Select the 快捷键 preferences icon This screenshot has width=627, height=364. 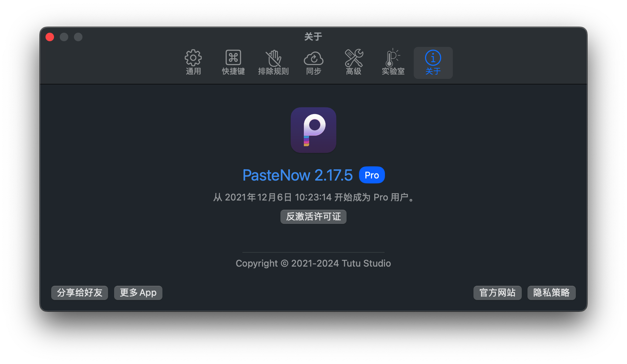pos(233,62)
